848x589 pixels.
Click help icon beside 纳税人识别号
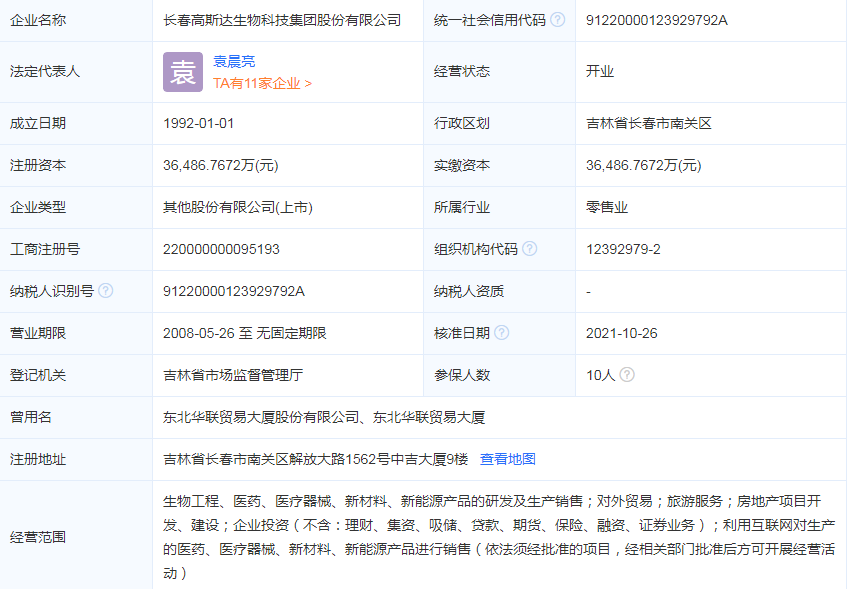click(x=106, y=291)
